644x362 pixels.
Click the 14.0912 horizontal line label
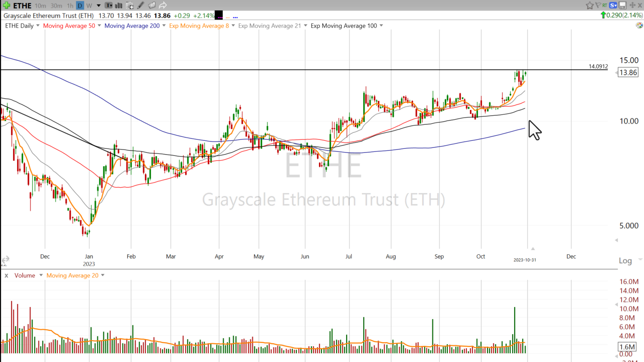[598, 67]
